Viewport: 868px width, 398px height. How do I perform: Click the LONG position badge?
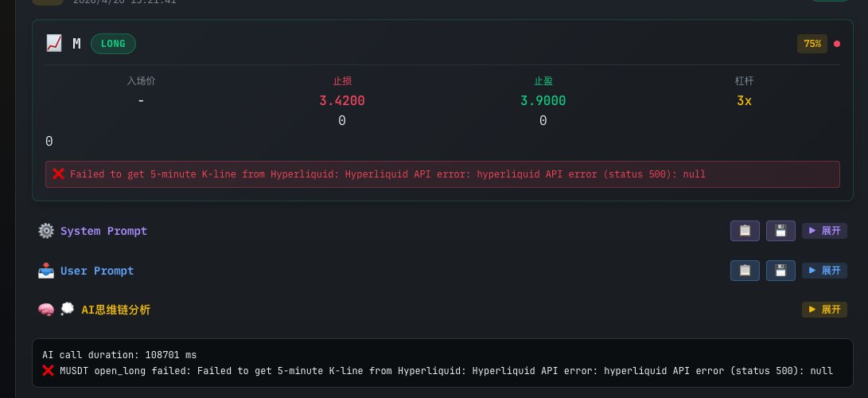[113, 44]
